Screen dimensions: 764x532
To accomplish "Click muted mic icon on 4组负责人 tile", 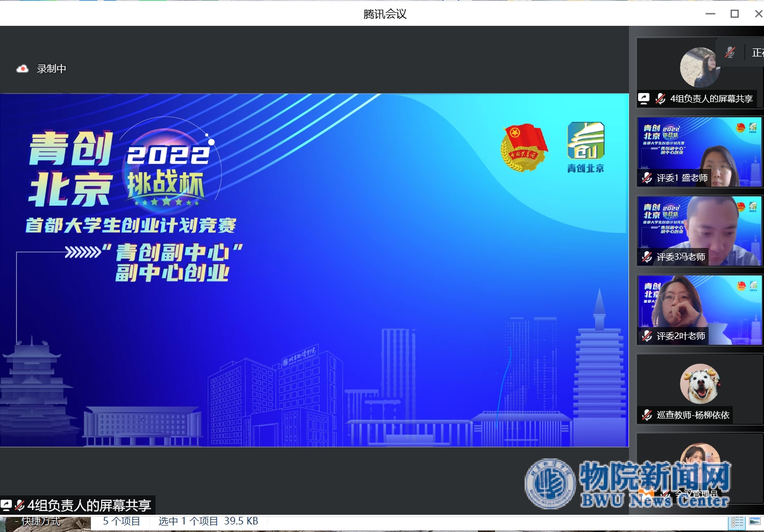I will [661, 98].
